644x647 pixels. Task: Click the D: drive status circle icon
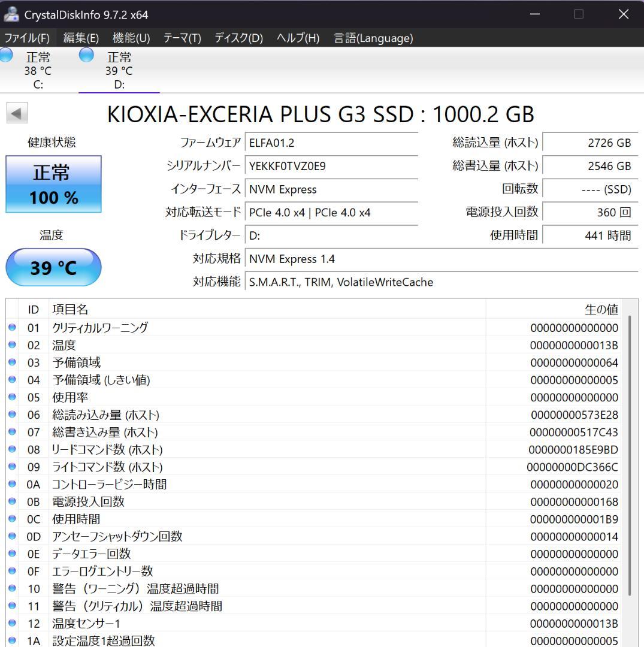pos(86,55)
